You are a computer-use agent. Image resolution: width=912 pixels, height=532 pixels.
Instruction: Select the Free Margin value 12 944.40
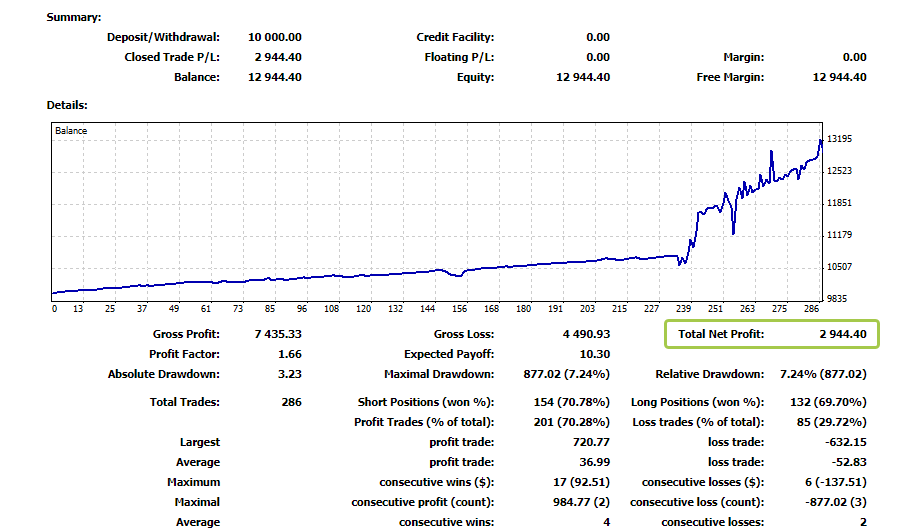[839, 77]
